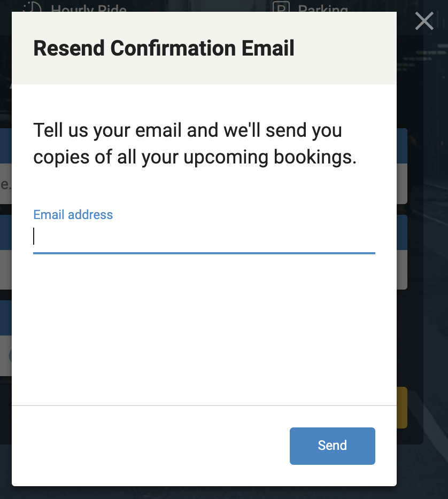
Task: Focus the Email address input field
Action: point(203,237)
